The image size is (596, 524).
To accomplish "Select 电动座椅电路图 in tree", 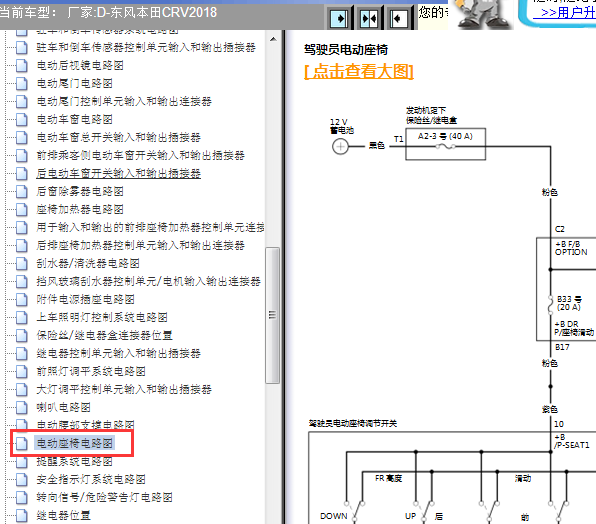I will point(74,443).
